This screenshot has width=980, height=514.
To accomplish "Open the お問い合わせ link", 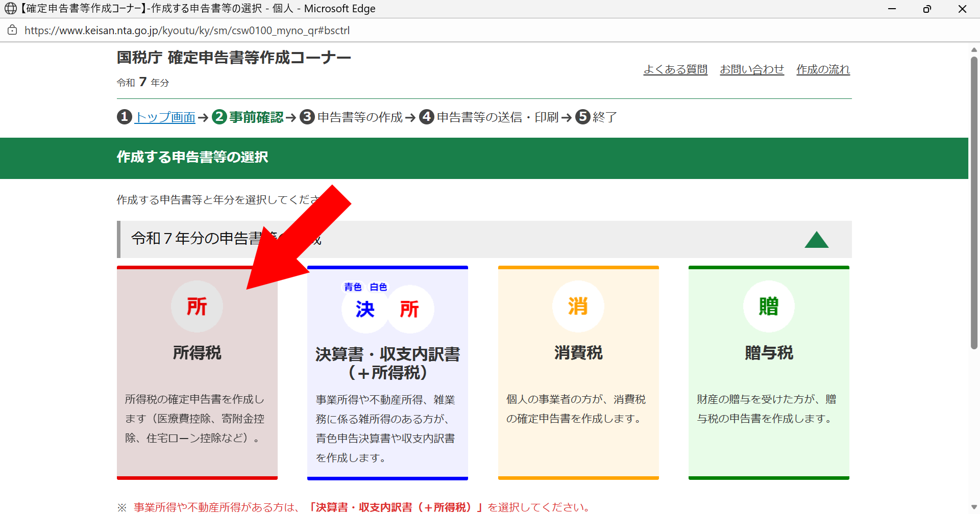I will 752,69.
